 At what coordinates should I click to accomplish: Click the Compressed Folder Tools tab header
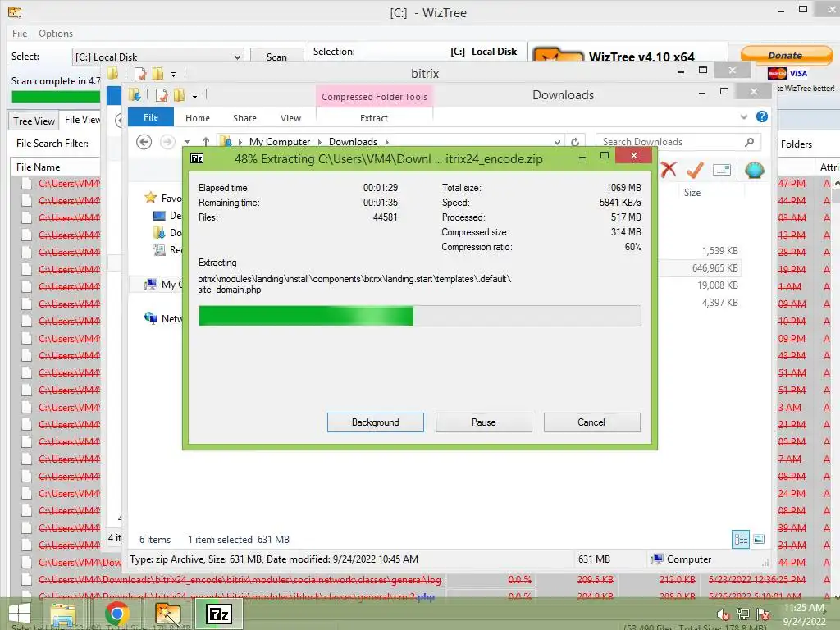point(374,97)
